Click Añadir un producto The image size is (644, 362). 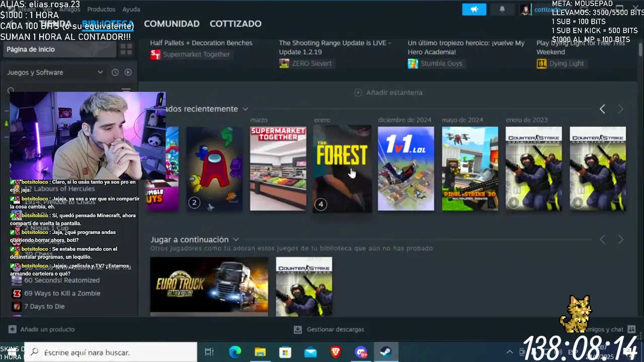coord(47,329)
